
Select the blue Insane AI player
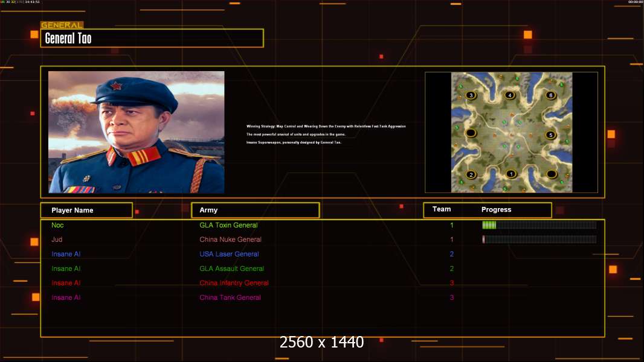(x=66, y=254)
